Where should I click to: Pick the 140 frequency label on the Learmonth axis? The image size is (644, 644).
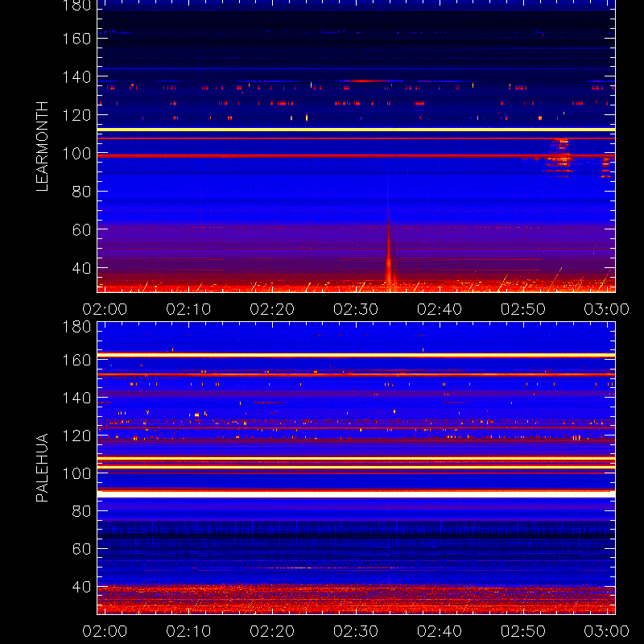pyautogui.click(x=76, y=76)
